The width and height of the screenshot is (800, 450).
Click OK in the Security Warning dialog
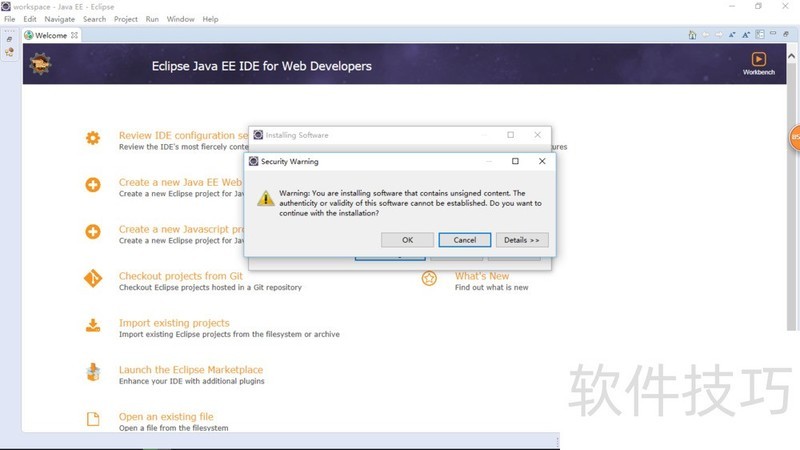point(407,240)
